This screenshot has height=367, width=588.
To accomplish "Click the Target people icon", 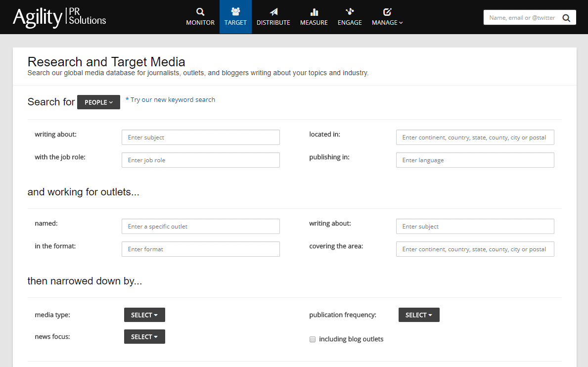I will click(x=235, y=11).
